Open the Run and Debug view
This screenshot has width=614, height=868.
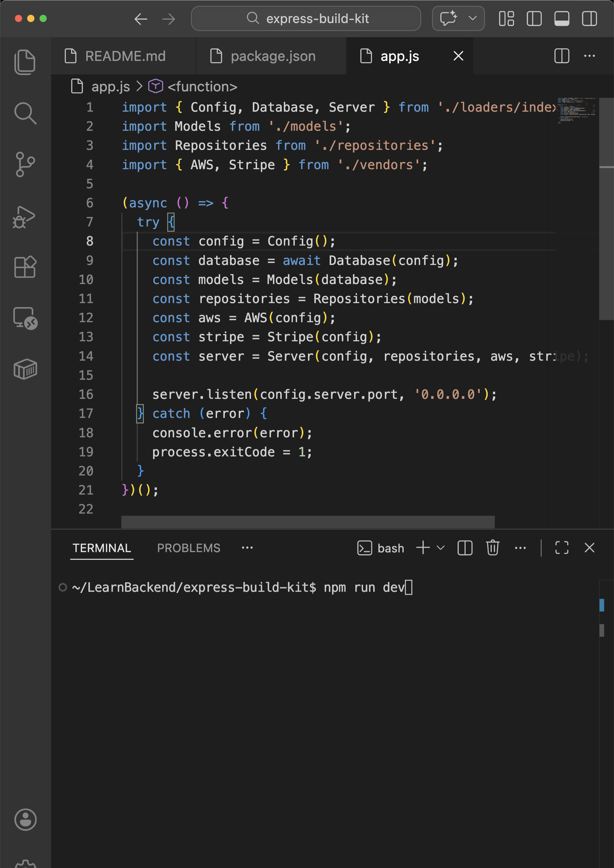click(x=25, y=217)
